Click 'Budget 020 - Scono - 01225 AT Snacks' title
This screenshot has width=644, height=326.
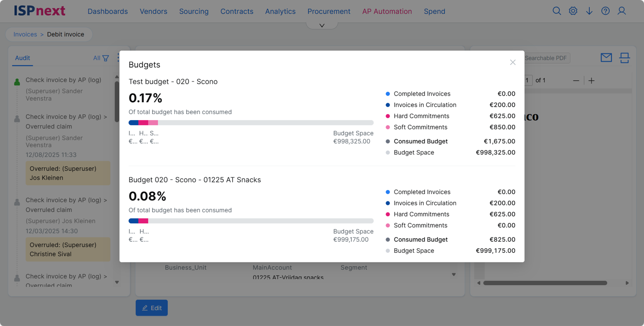(x=195, y=180)
